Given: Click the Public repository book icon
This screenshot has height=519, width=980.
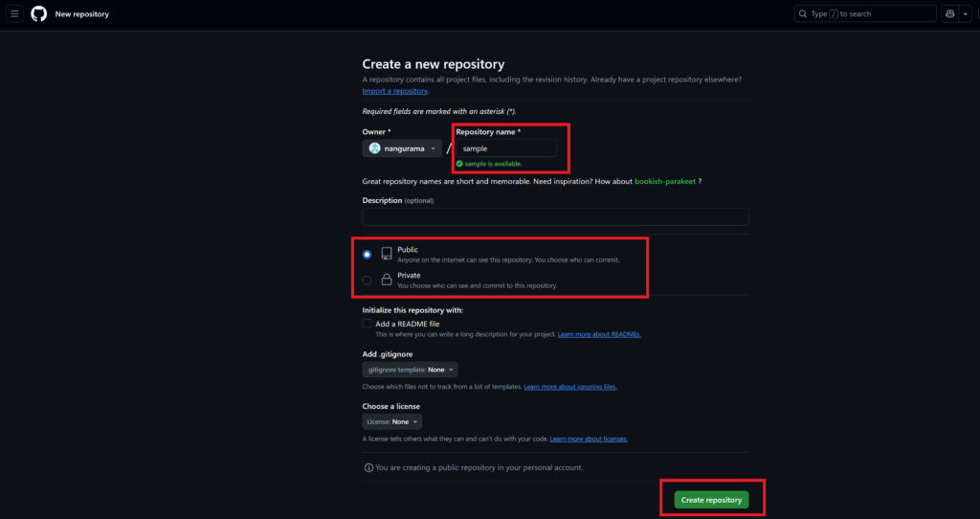Looking at the screenshot, I should pos(387,253).
